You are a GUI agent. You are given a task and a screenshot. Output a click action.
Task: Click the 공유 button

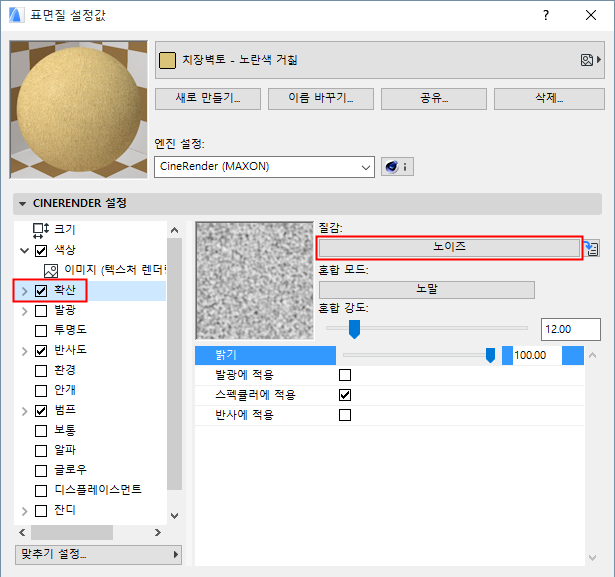coord(434,98)
